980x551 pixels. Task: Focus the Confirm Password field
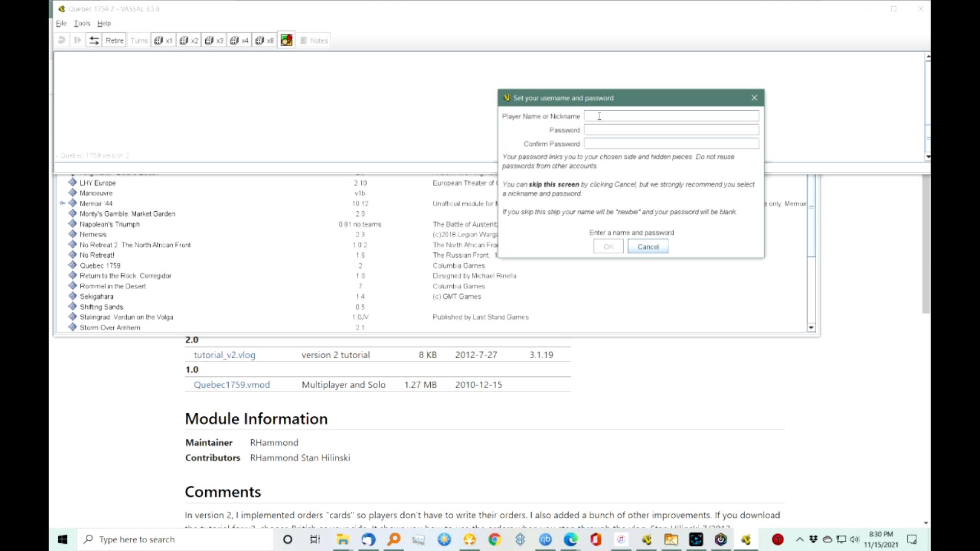[671, 144]
